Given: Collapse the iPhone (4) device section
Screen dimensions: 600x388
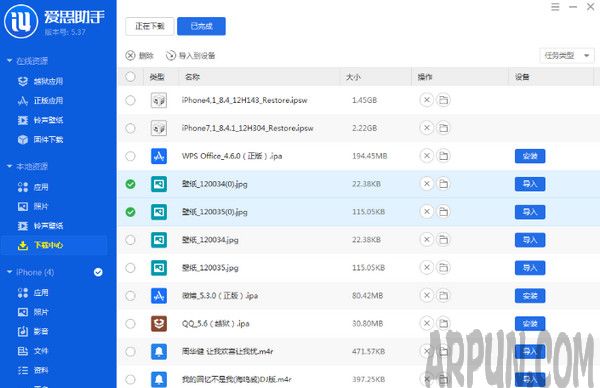Looking at the screenshot, I should pyautogui.click(x=10, y=272).
